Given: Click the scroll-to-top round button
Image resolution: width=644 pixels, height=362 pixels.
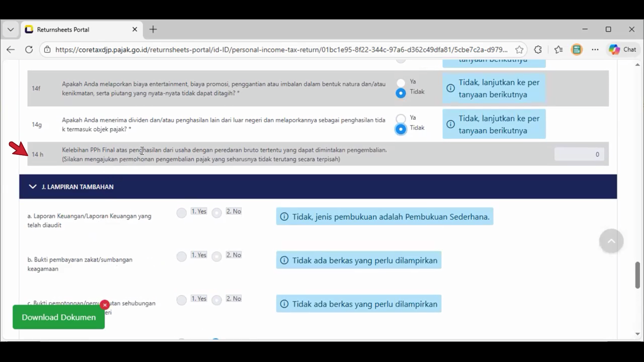Looking at the screenshot, I should 611,241.
